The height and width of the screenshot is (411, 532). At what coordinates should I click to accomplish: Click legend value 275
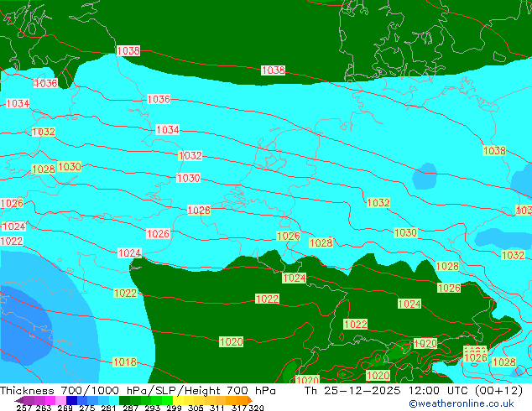(87, 408)
